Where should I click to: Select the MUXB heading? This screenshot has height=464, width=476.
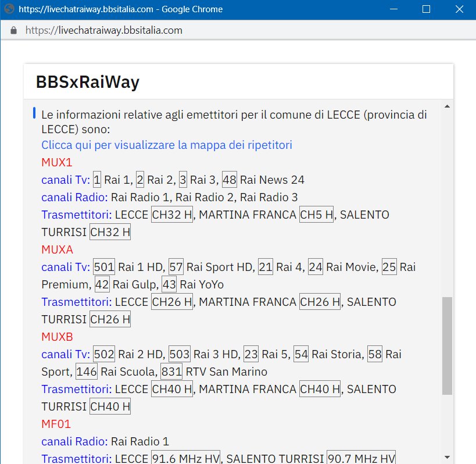click(x=57, y=337)
